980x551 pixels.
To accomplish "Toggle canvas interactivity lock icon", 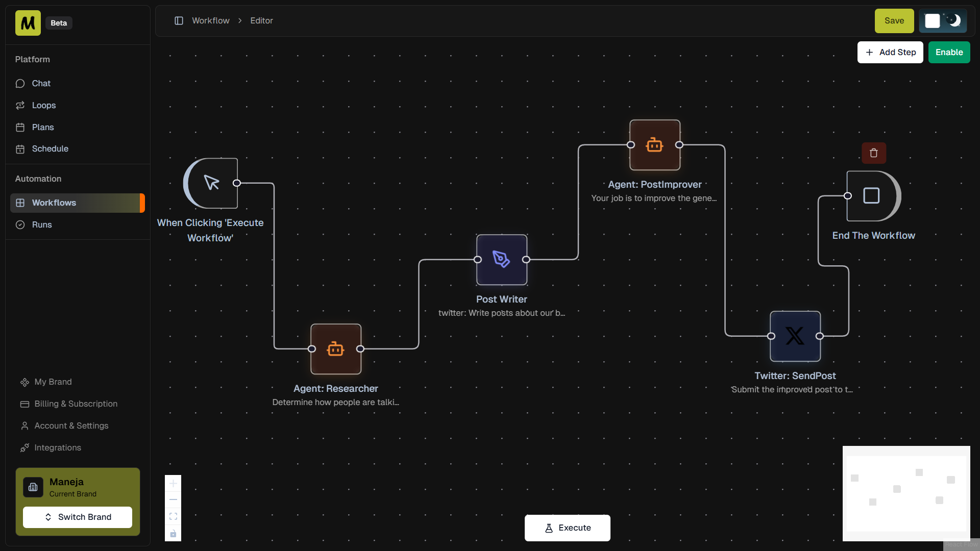I will 173,534.
